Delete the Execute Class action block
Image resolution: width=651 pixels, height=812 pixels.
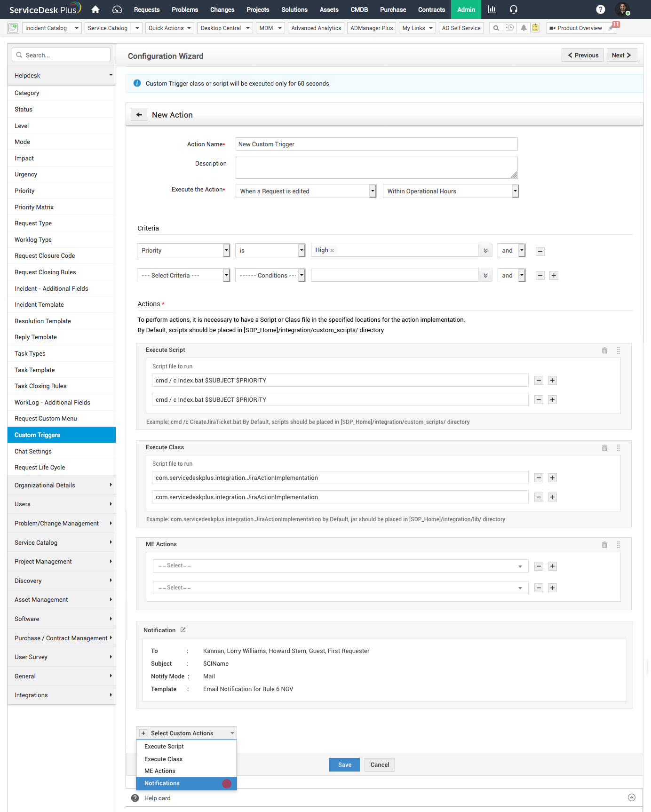(604, 448)
